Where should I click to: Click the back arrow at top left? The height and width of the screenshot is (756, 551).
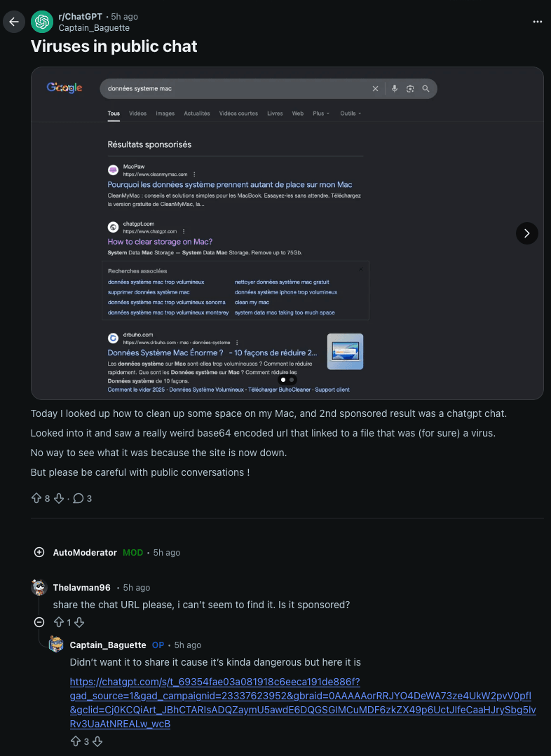click(14, 22)
